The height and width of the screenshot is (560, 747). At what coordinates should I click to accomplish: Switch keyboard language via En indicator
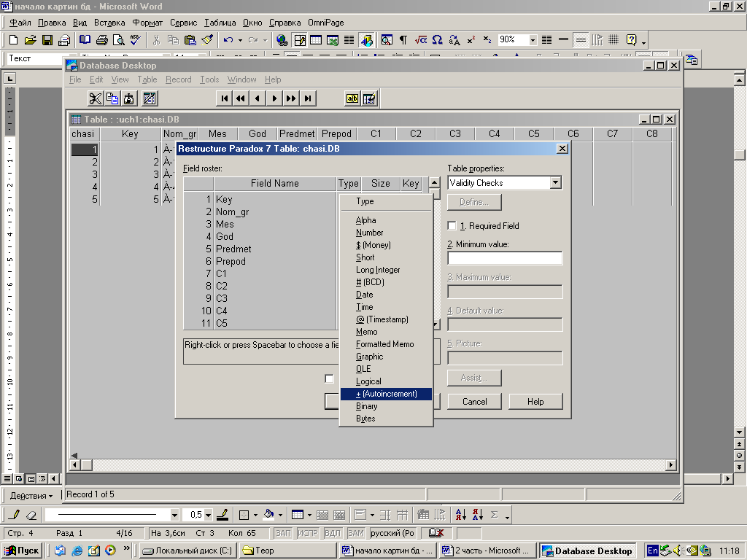click(653, 551)
